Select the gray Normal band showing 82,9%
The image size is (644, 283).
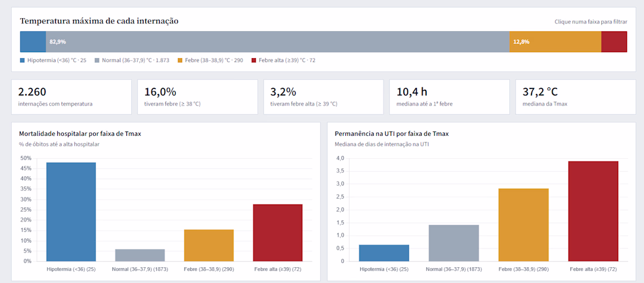click(x=278, y=42)
